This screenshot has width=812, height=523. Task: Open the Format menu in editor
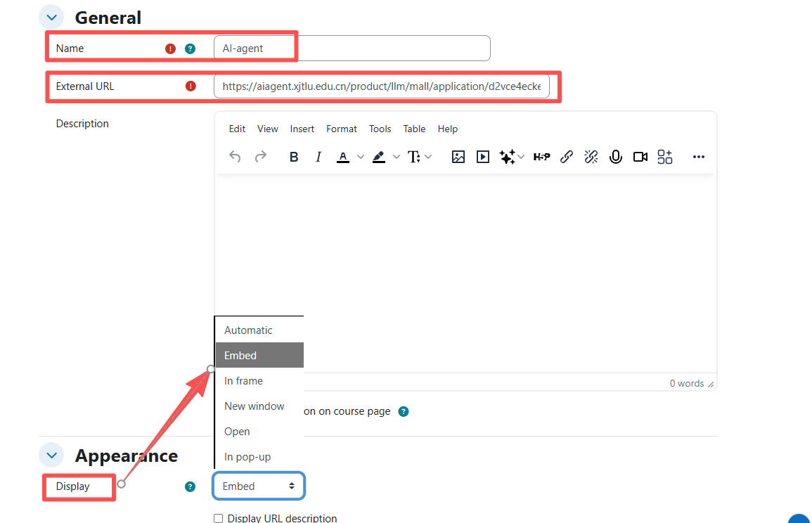coord(342,129)
